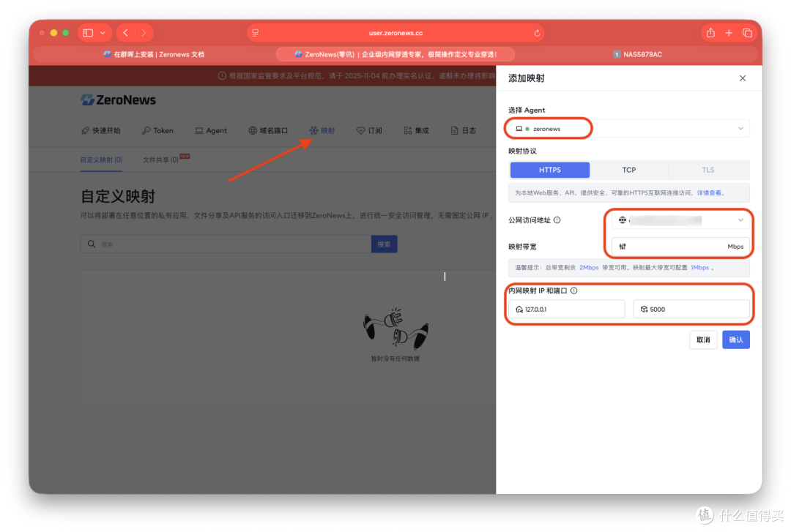
Task: Select the 文件共享 (0) tab
Action: [x=160, y=160]
